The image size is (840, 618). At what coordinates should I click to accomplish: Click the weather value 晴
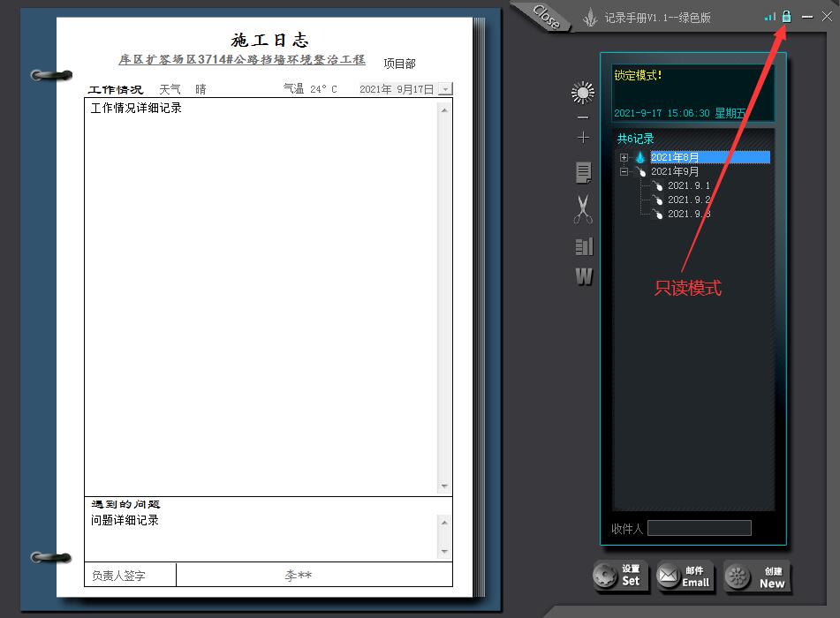click(x=201, y=89)
